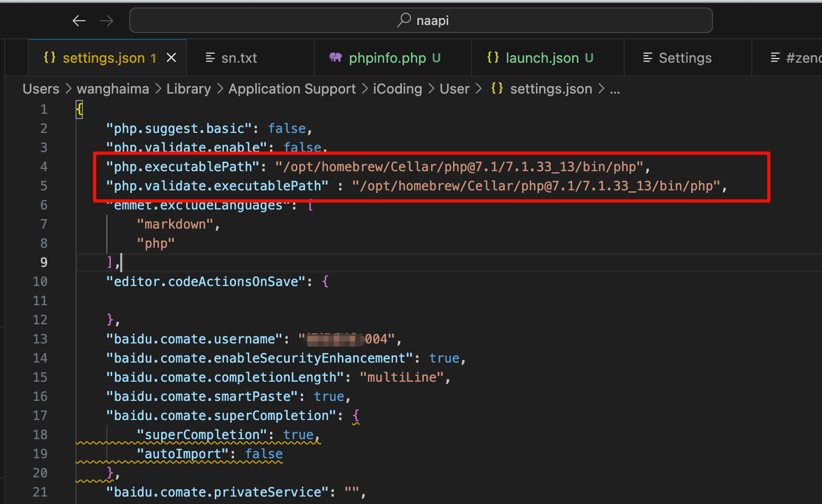Click the "baidu.comate.enableSecurityEnhancement" key
Viewport: 822px width, 504px height.
(259, 358)
